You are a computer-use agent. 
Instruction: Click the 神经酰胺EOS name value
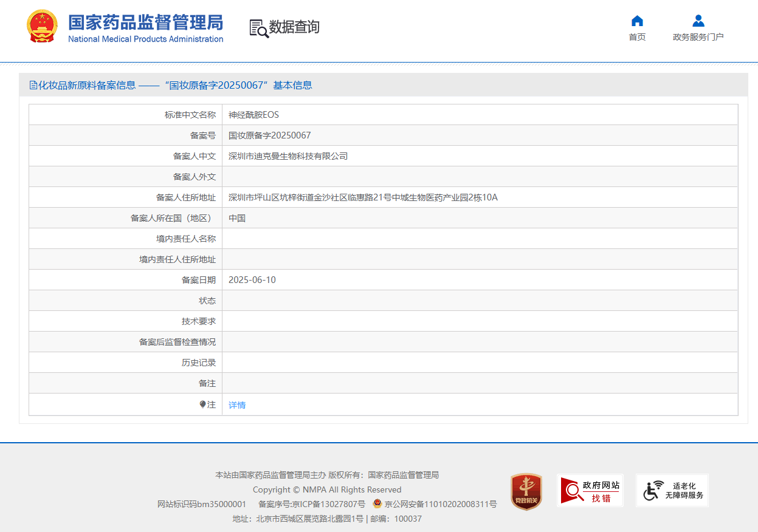(x=253, y=115)
